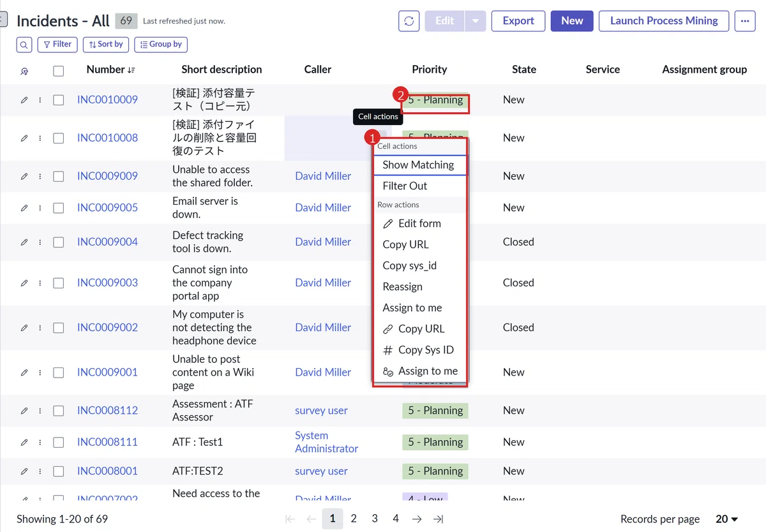Click the pencil edit icon for INC0008001
Screen dimensions: 766x532
click(x=24, y=471)
